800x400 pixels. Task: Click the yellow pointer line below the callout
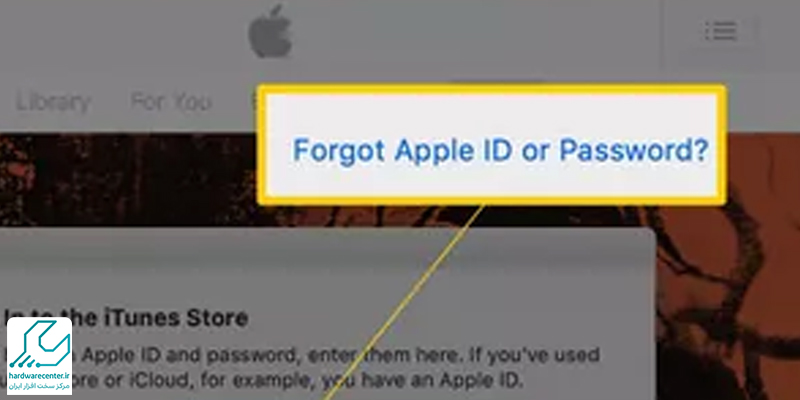(x=403, y=302)
